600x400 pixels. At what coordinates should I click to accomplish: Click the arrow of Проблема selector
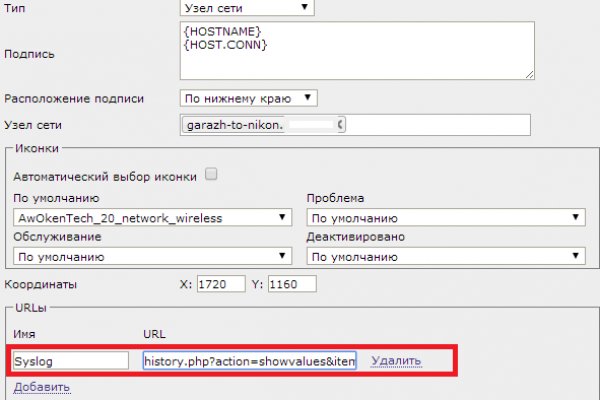coord(576,217)
